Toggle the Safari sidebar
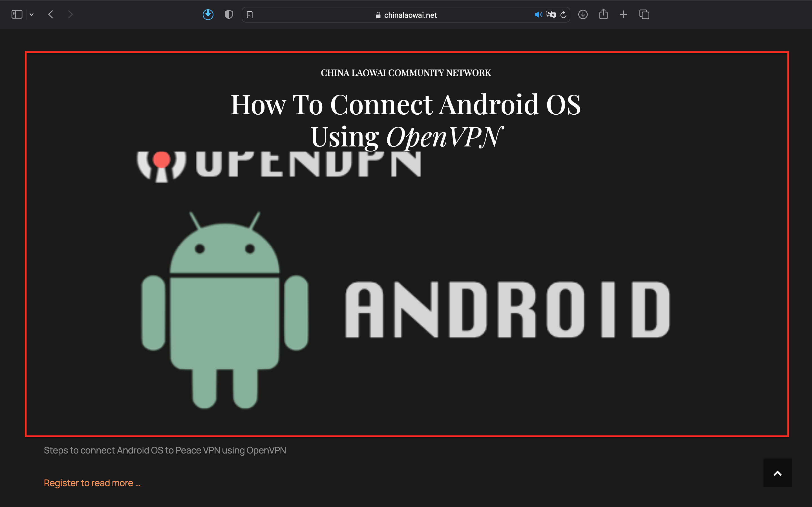Viewport: 812px width, 507px height. (x=17, y=14)
